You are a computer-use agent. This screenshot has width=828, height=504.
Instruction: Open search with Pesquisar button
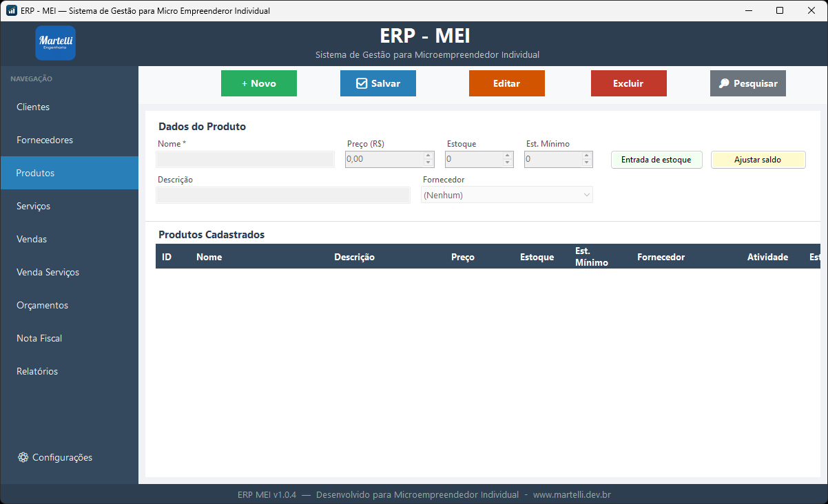click(x=748, y=83)
